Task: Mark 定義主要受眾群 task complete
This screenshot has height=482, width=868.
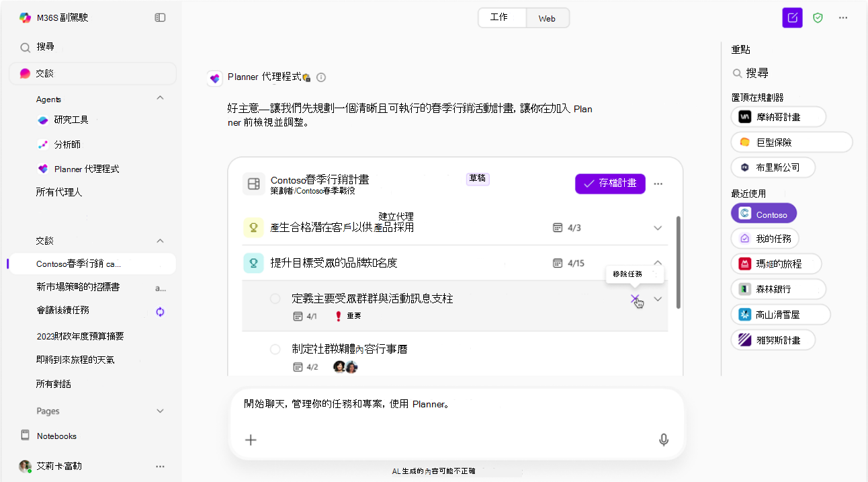Action: coord(275,298)
